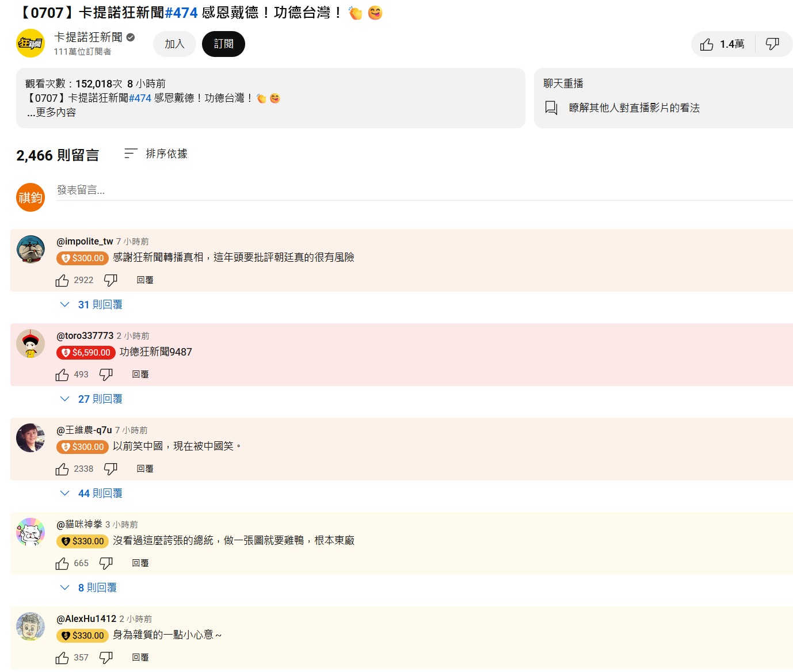Open @impolite_tw username link
The image size is (793, 672).
point(85,242)
